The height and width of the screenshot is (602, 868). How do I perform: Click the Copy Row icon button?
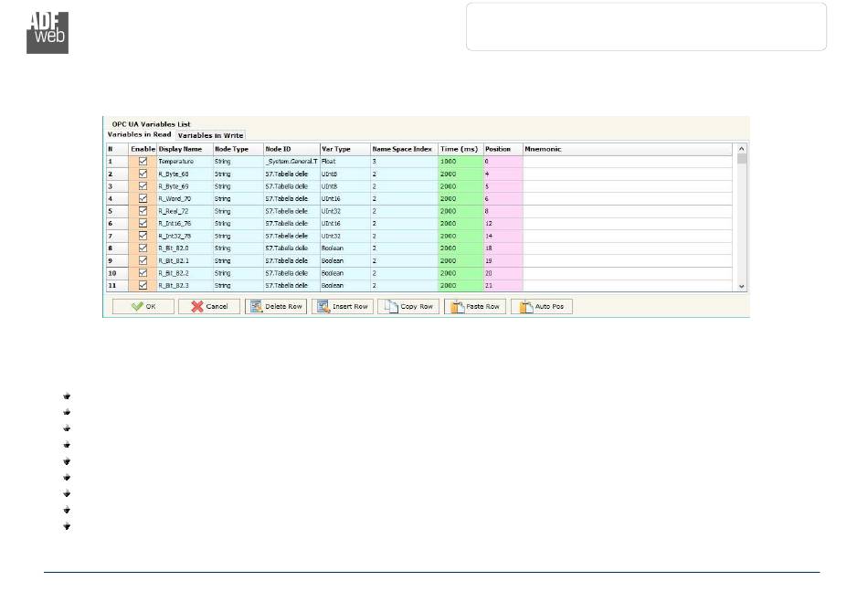coord(390,307)
